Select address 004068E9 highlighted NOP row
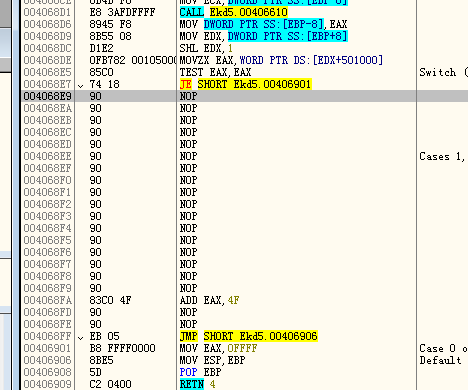Image resolution: width=468 pixels, height=390 pixels. (x=244, y=96)
